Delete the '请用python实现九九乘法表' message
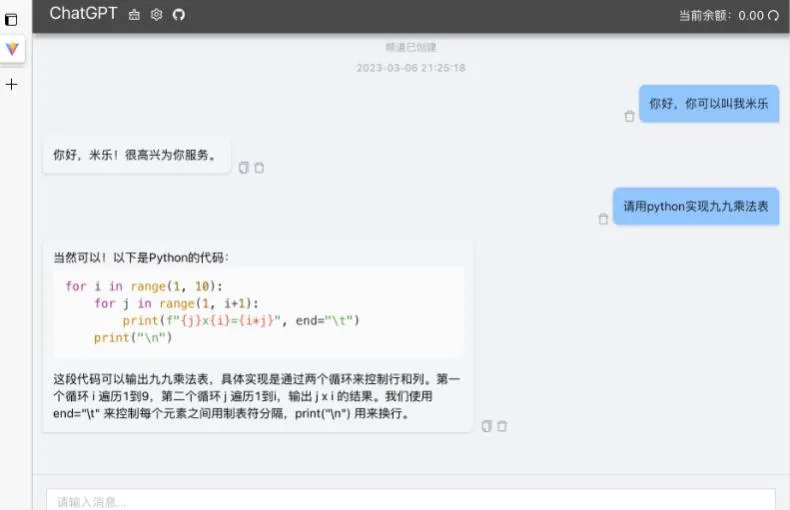 click(603, 219)
